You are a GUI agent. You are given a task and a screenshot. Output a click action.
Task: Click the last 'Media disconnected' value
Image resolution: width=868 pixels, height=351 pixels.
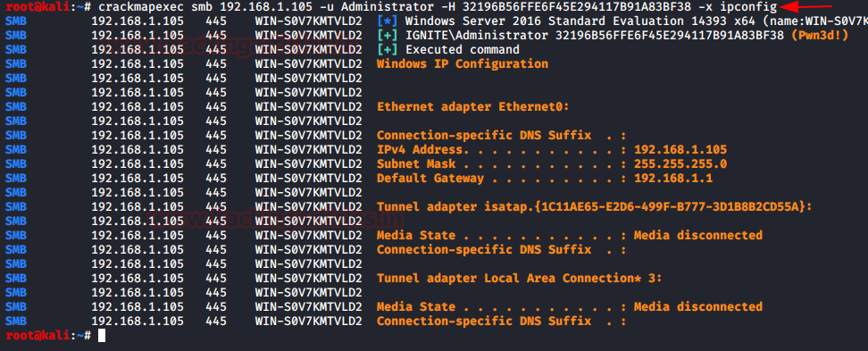(x=698, y=306)
